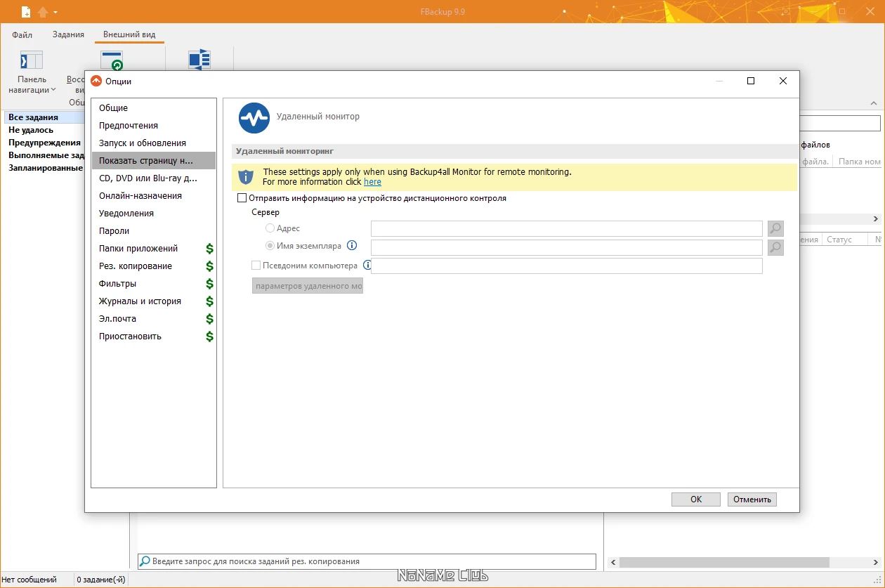Click the info icon next to Псевдоним компьютера
Image resolution: width=885 pixels, height=588 pixels.
[367, 266]
